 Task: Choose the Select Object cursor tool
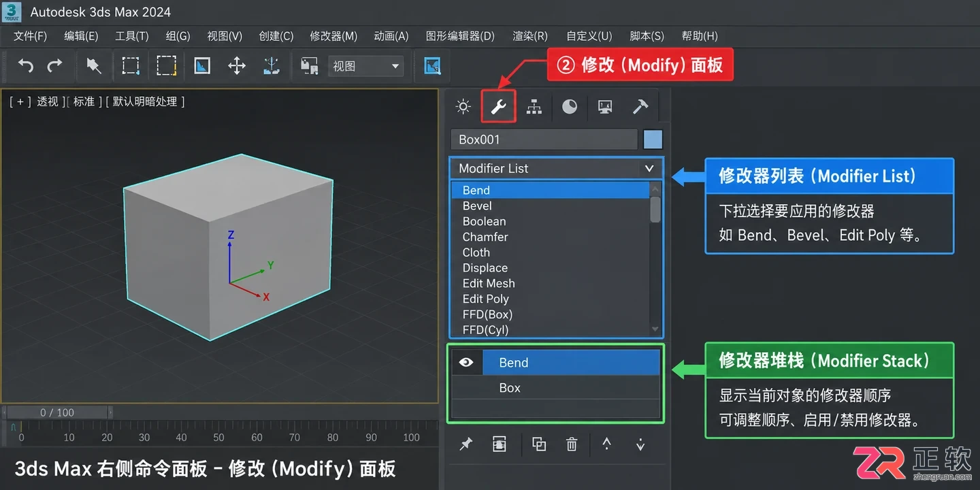coord(94,65)
